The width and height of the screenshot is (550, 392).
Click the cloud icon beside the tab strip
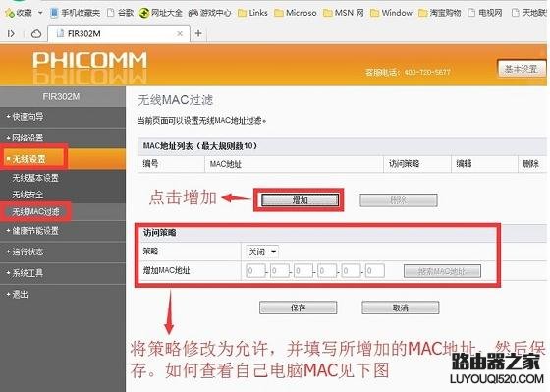pos(36,34)
